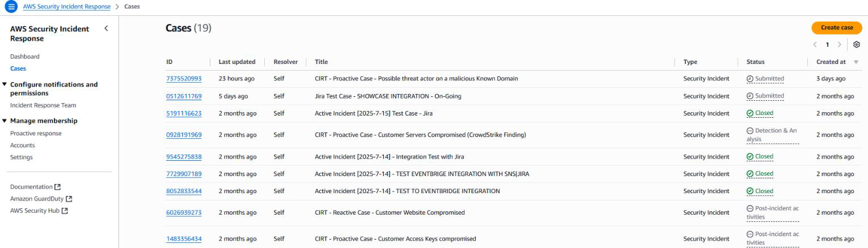Click '3 days ago' created at cell
This screenshot has width=868, height=248.
[x=831, y=79]
